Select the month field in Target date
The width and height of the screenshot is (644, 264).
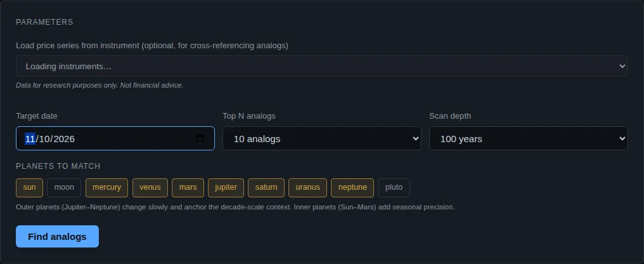(x=30, y=139)
